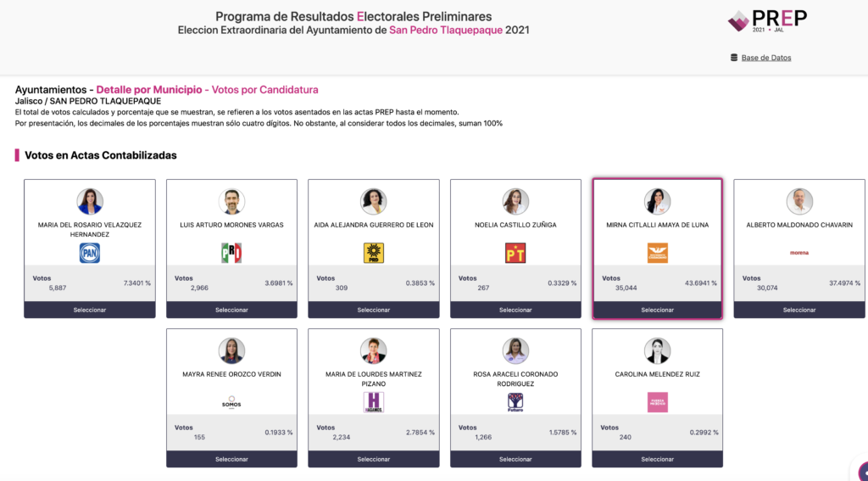Click the Fuerza por México pink logo
This screenshot has width=868, height=481.
657,402
